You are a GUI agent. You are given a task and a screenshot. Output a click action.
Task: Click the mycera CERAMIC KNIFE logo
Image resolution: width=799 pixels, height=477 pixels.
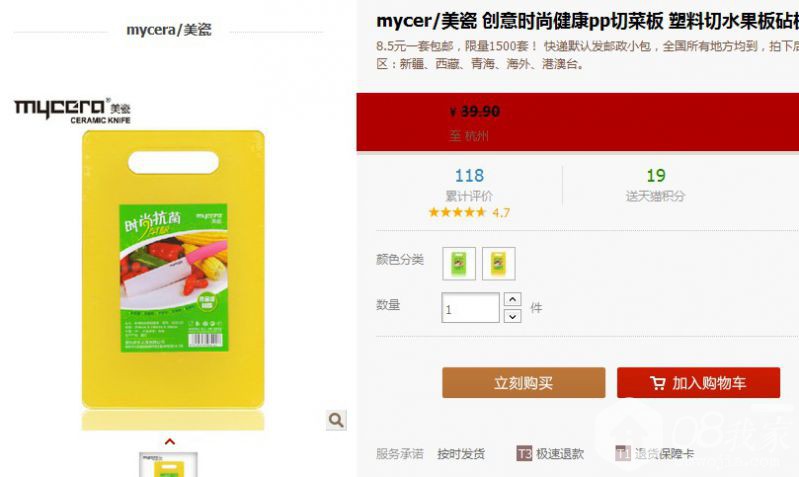(x=72, y=110)
